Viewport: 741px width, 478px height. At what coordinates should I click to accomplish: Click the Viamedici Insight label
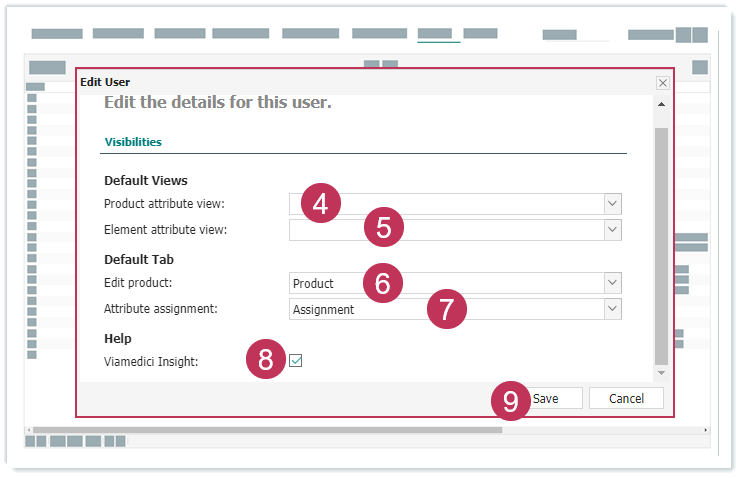151,362
